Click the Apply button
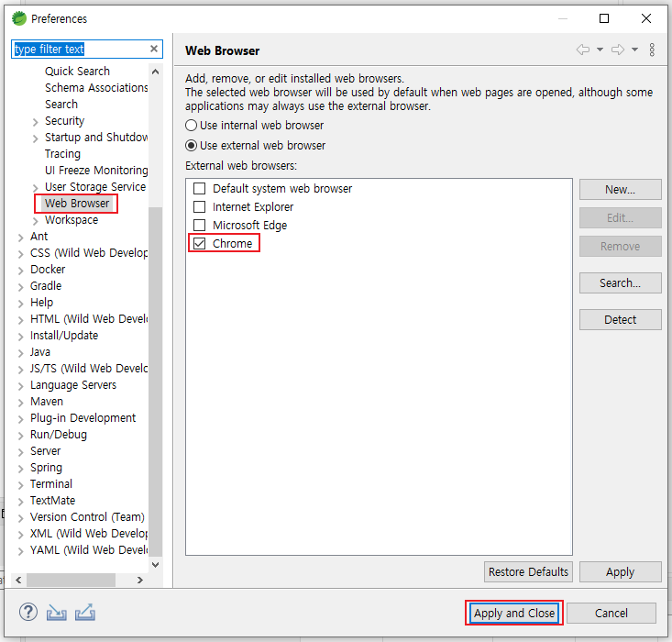 coord(620,572)
